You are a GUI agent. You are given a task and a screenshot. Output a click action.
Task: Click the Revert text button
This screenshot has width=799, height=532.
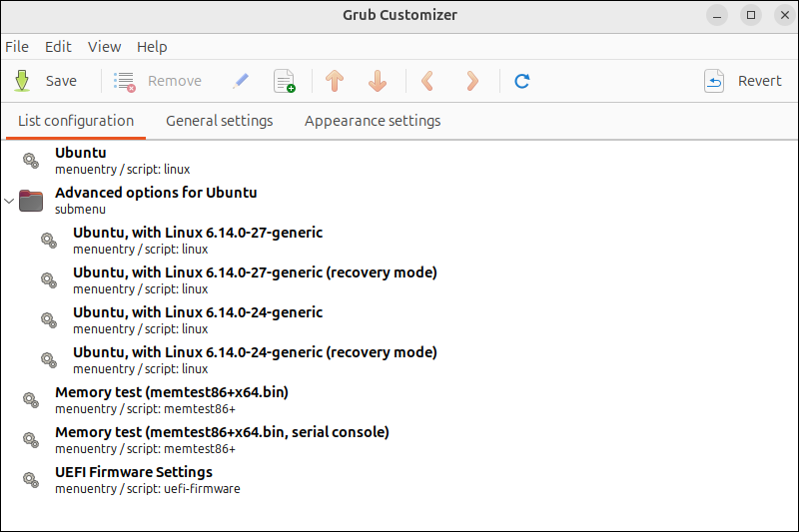click(x=759, y=81)
